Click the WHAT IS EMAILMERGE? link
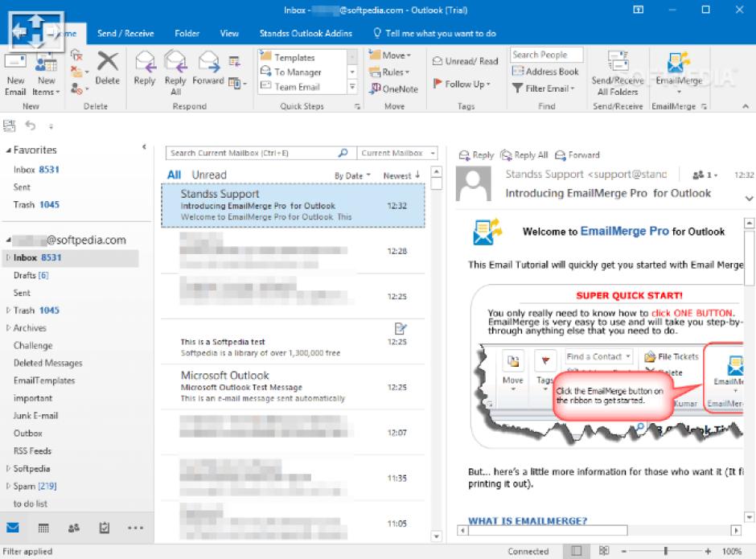The image size is (756, 559). click(528, 521)
